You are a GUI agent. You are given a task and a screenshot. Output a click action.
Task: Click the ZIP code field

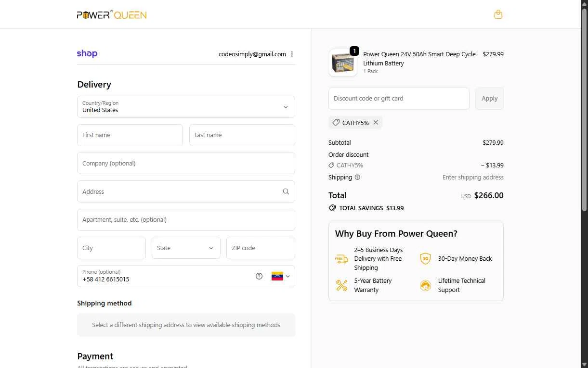(261, 248)
